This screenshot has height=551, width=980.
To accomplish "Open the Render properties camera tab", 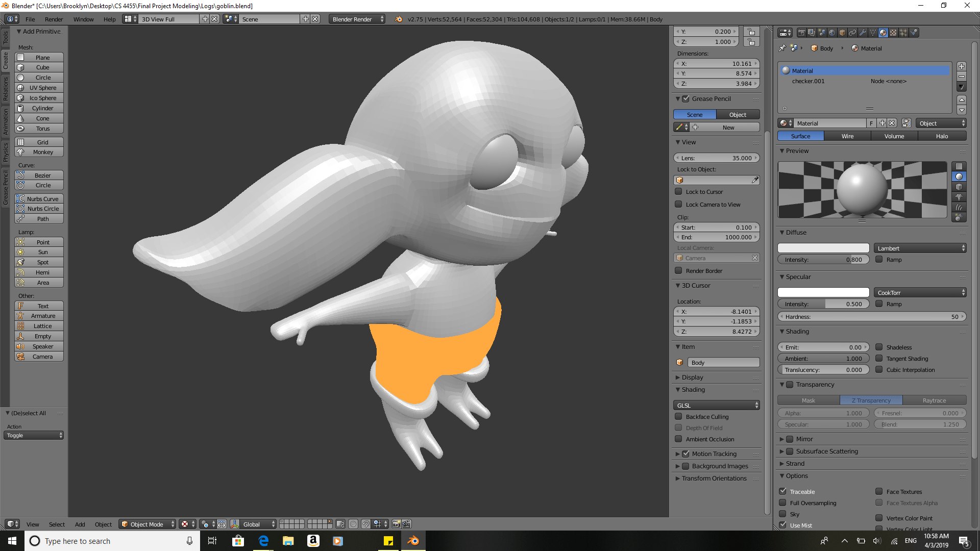I will tap(802, 33).
